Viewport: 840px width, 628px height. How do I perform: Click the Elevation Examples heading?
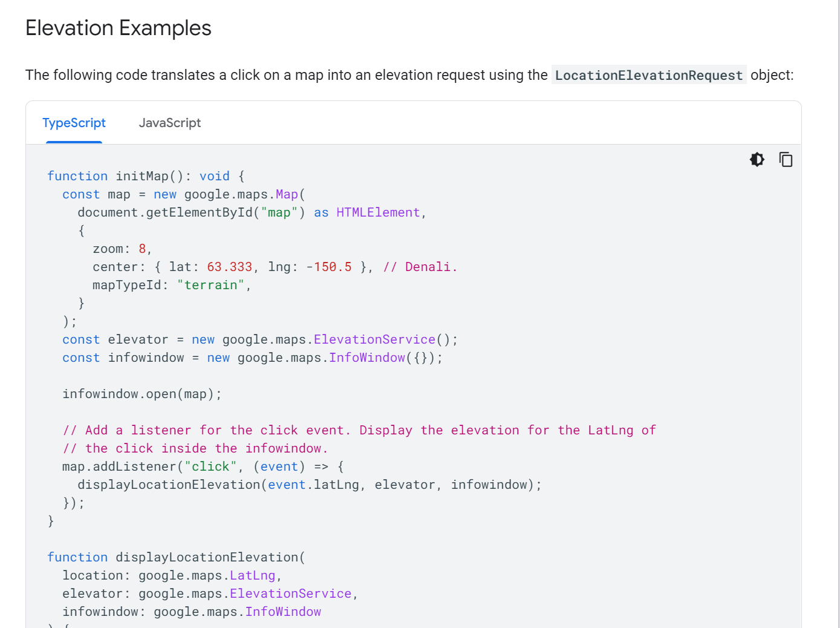click(x=118, y=28)
